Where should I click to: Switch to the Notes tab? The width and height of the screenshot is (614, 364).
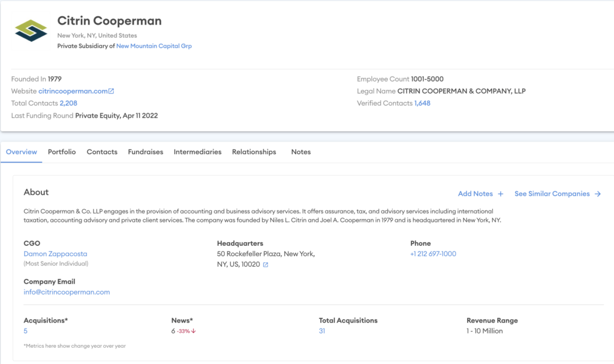(301, 152)
